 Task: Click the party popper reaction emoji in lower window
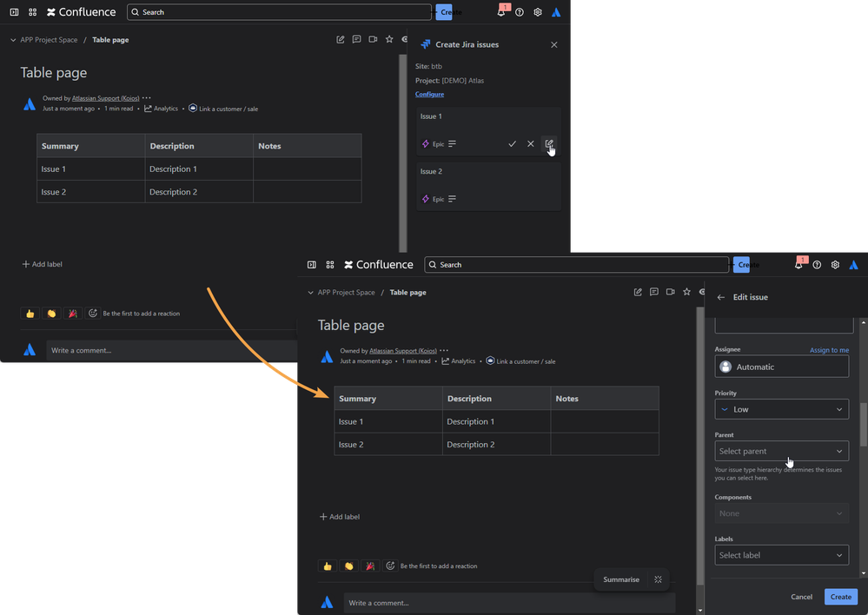point(370,565)
